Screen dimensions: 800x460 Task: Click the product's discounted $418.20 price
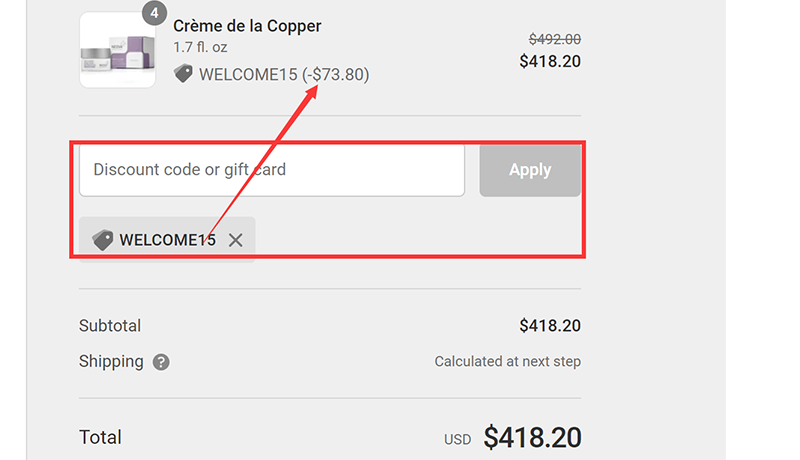pyautogui.click(x=550, y=61)
